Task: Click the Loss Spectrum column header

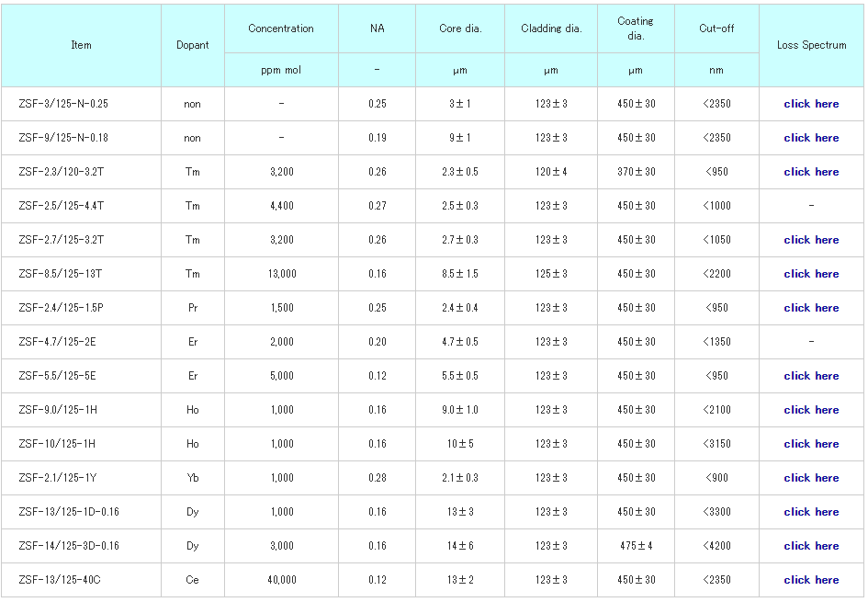Action: click(x=811, y=45)
